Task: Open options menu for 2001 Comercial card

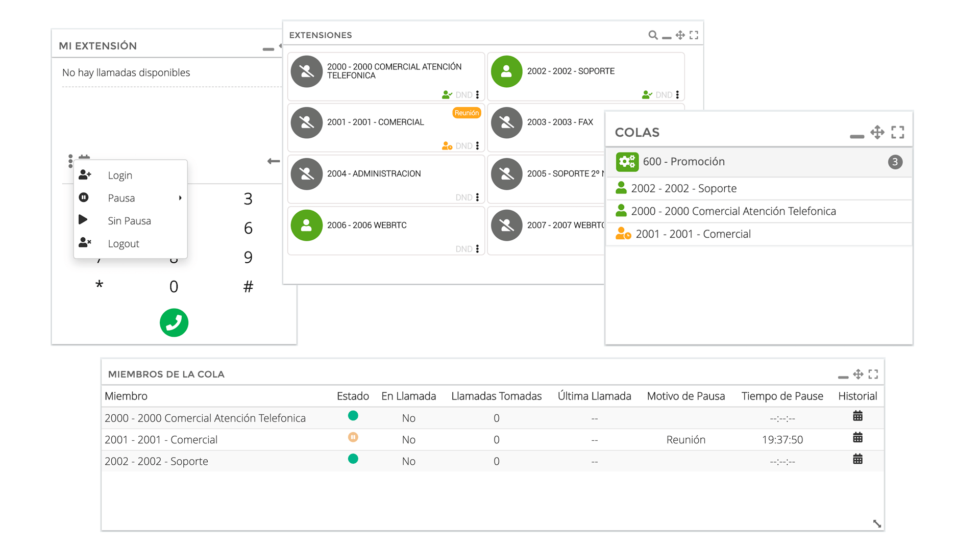Action: pyautogui.click(x=478, y=146)
